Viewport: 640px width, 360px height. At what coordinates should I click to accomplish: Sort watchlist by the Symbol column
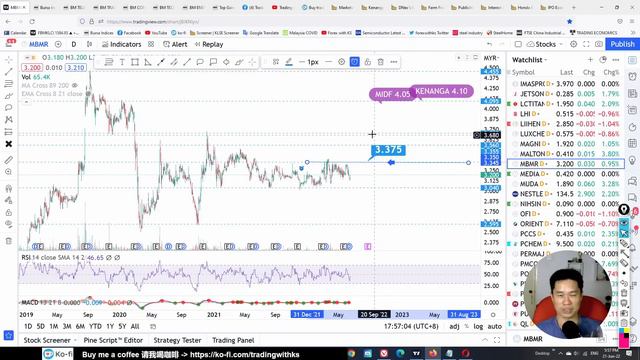point(523,72)
